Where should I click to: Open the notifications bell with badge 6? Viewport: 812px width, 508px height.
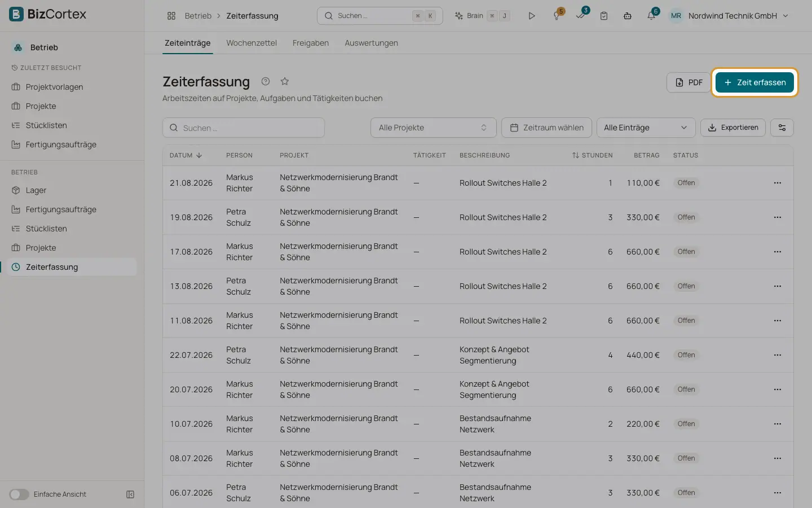[x=651, y=16]
